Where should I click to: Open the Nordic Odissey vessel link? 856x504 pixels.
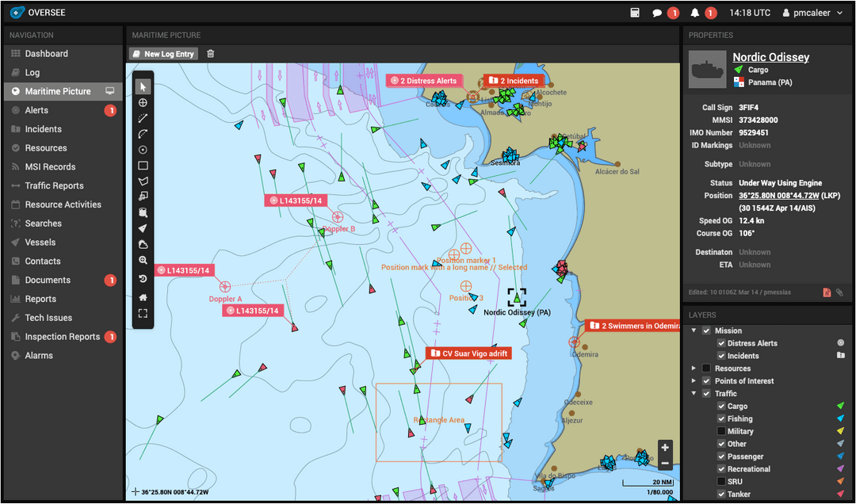[770, 56]
